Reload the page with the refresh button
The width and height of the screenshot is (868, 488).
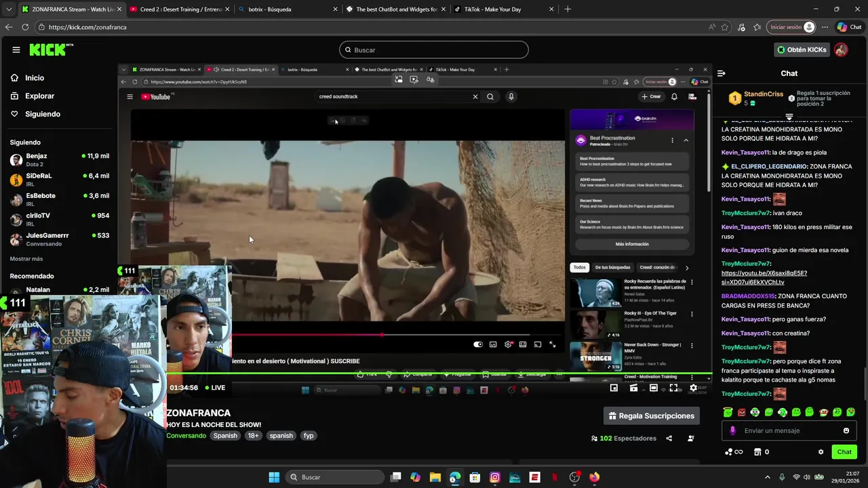tap(25, 27)
